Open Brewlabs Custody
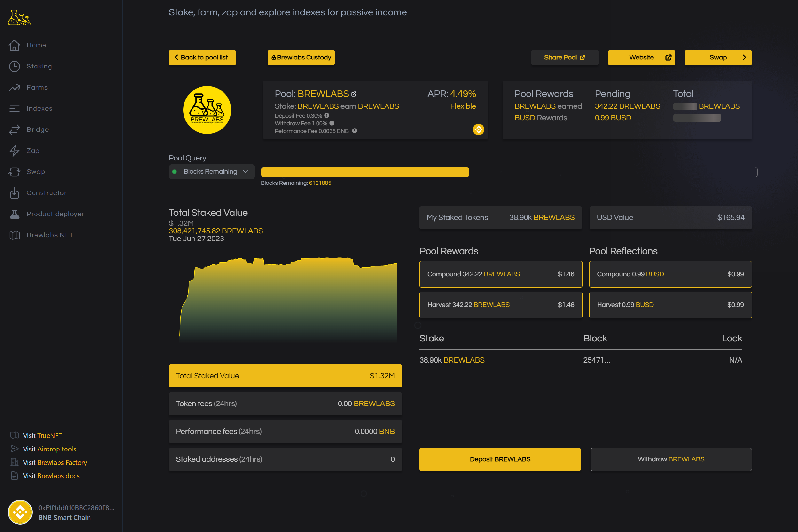 (301, 57)
